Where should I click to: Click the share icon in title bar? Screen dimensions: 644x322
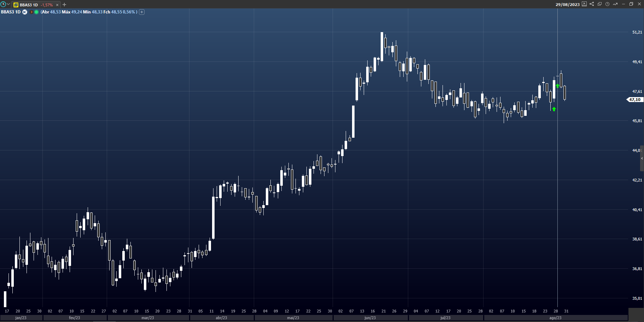tap(592, 4)
